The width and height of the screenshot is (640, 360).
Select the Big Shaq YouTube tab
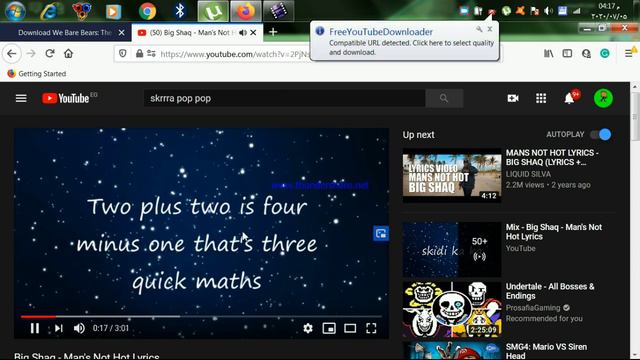(x=192, y=33)
